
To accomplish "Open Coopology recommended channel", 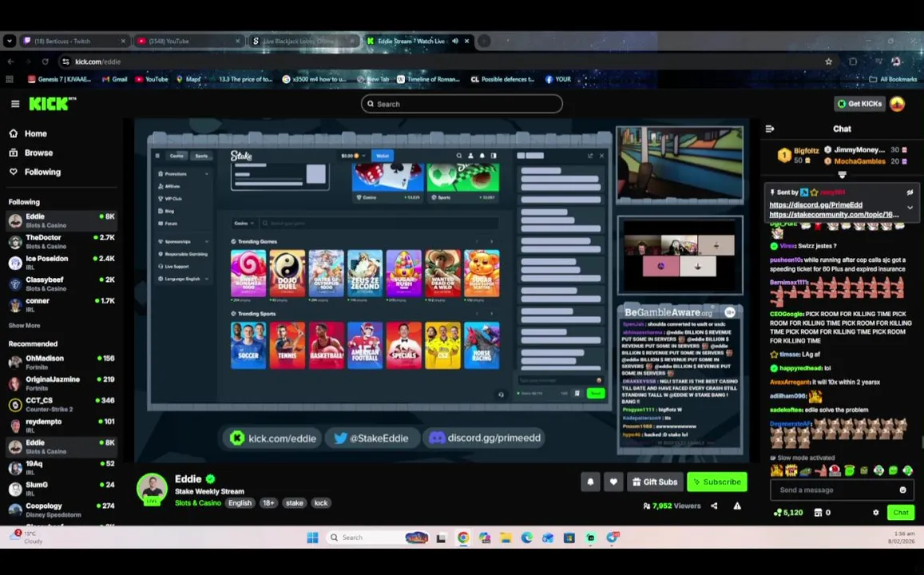I will tap(61, 510).
